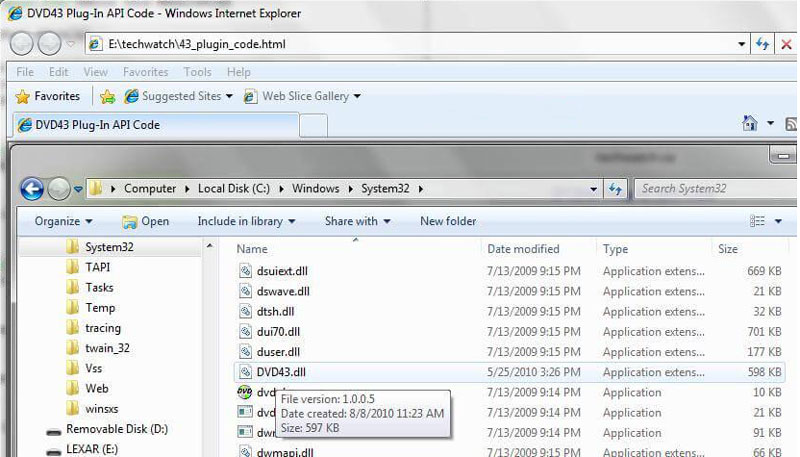Expand the Share with dropdown

[357, 221]
